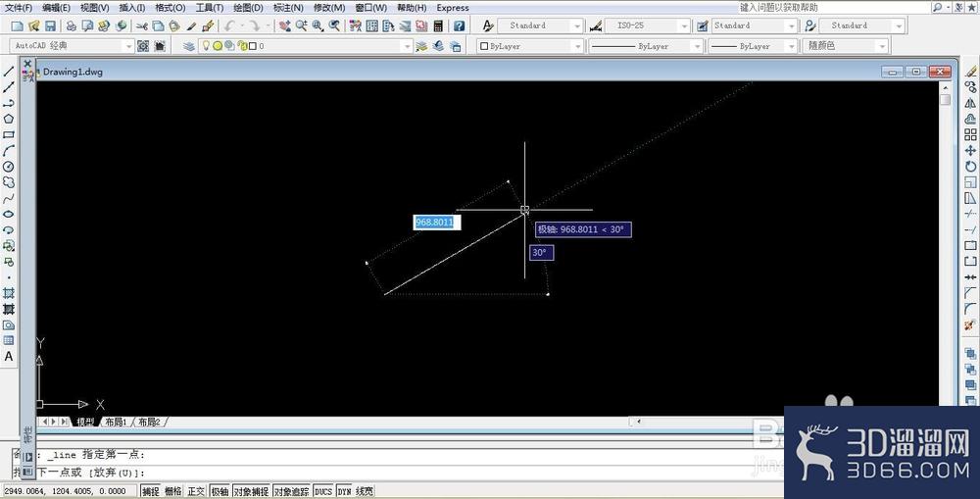Expand the AutoCAD 经典 workspace dropdown
This screenshot has height=499, width=980.
(x=72, y=46)
